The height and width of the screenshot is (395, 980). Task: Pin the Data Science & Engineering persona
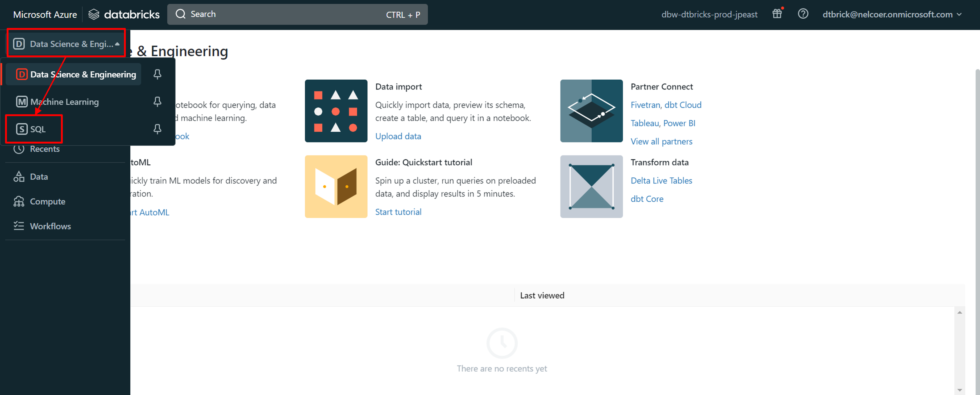click(x=157, y=74)
